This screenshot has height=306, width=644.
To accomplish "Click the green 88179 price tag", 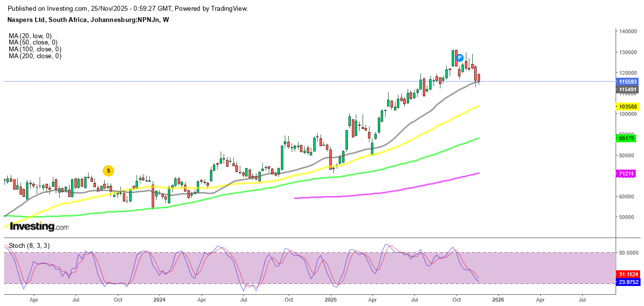I will coord(627,138).
